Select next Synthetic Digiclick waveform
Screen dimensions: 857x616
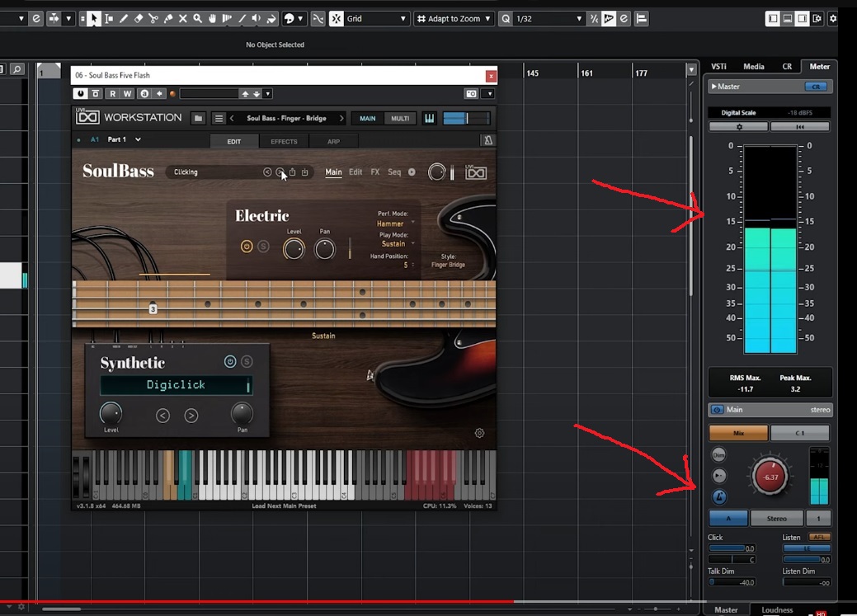pos(191,416)
